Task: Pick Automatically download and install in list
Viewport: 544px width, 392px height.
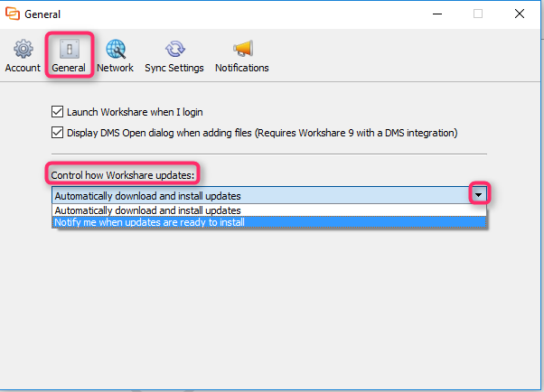Action: (269, 210)
